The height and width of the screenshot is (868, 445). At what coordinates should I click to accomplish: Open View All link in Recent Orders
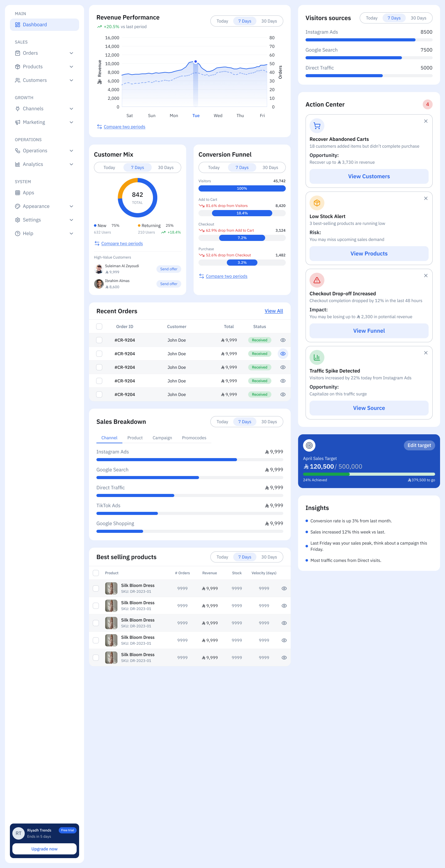click(x=274, y=311)
